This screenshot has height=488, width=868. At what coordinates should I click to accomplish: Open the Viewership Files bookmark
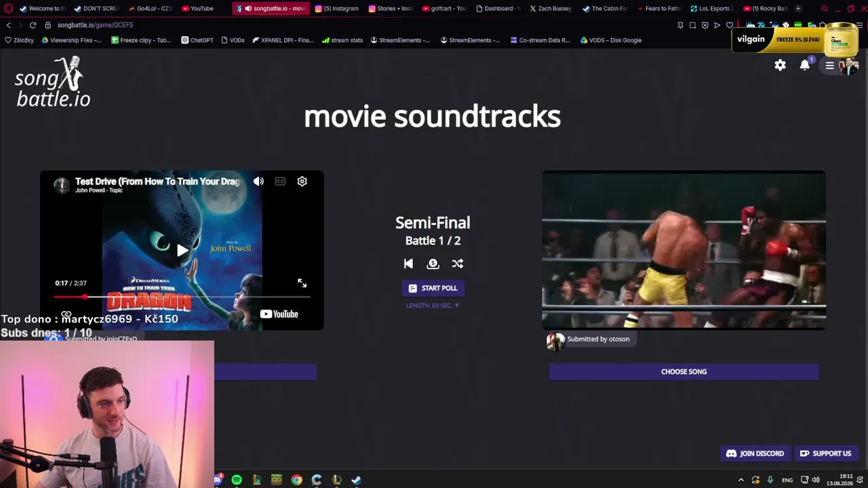click(x=71, y=40)
